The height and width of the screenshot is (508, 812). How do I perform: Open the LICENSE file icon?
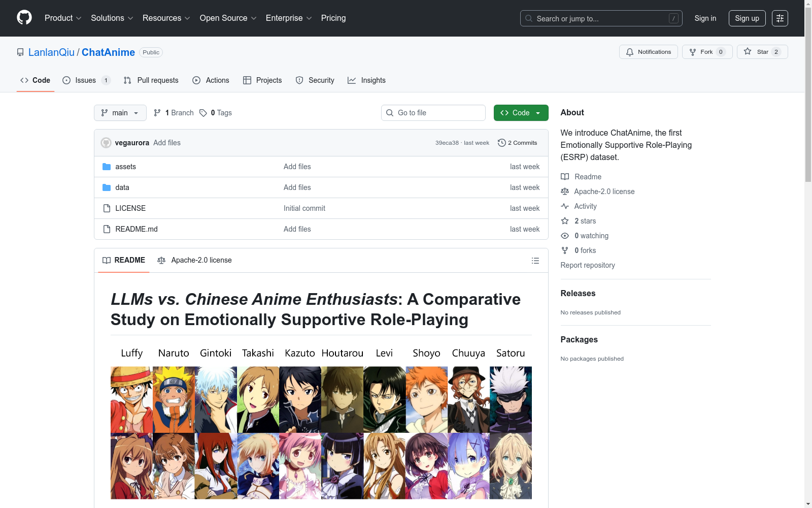pos(107,208)
